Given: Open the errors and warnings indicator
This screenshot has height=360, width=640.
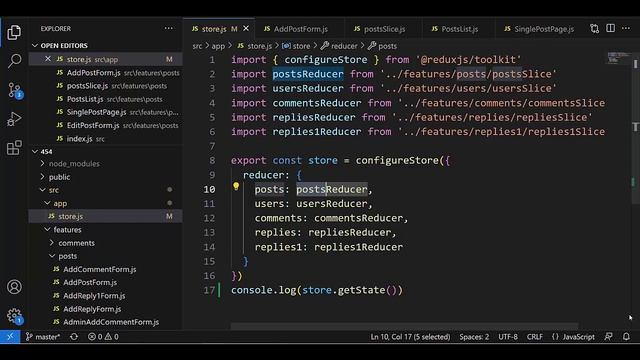Looking at the screenshot, I should tap(103, 337).
